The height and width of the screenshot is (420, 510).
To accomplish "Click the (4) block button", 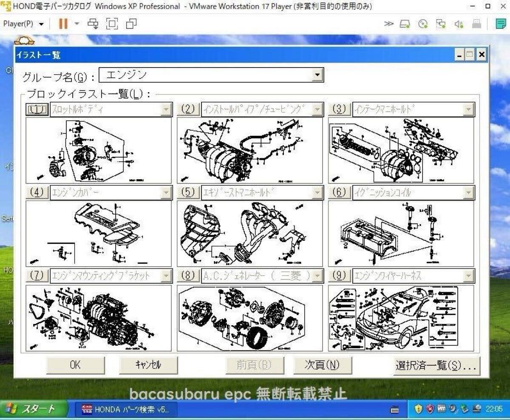I will coord(37,193).
